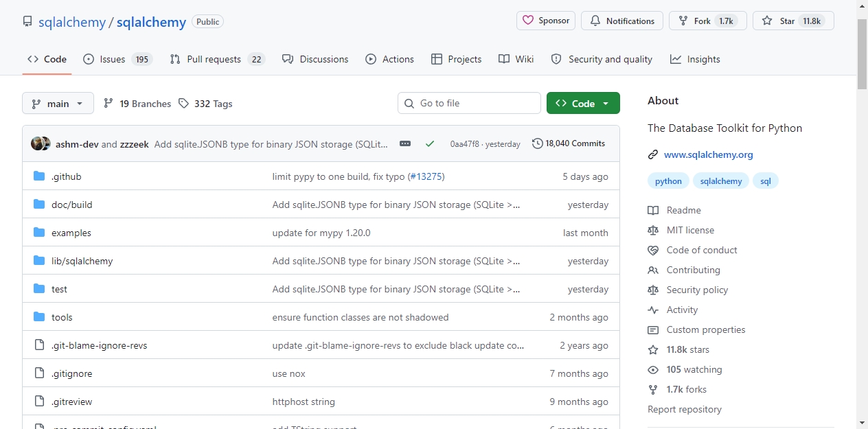The width and height of the screenshot is (868, 429).
Task: Open the Pull requests tab
Action: [x=217, y=59]
